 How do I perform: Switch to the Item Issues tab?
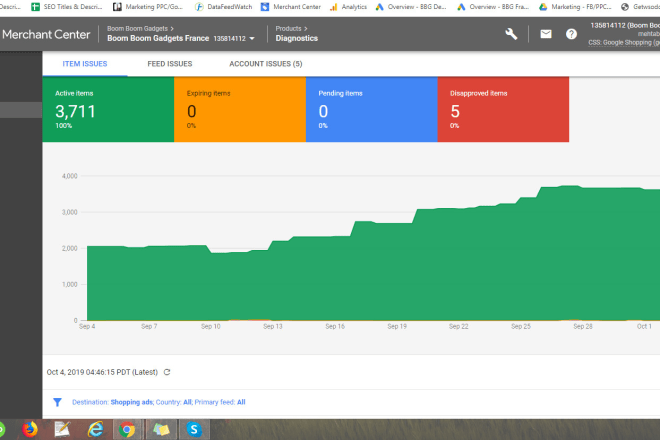pos(85,64)
